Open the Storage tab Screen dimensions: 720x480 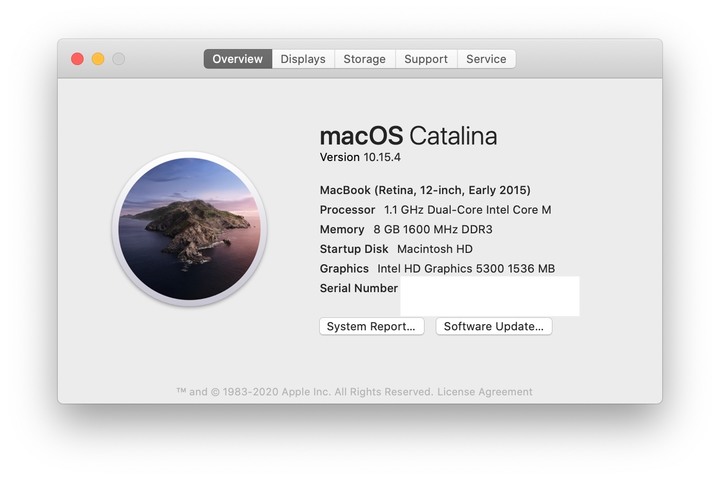(365, 59)
